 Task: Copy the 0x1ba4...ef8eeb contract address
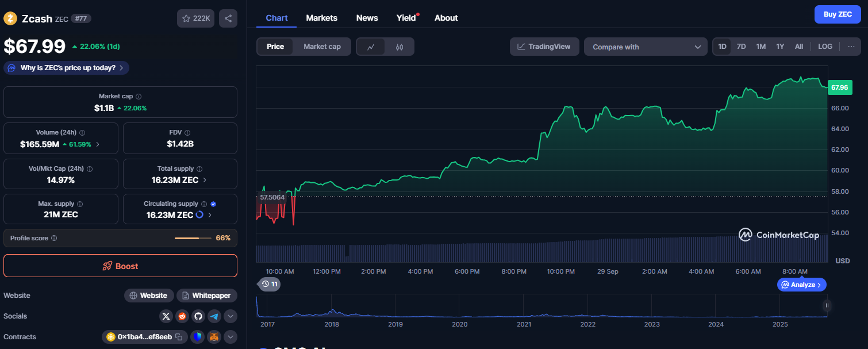click(x=179, y=337)
